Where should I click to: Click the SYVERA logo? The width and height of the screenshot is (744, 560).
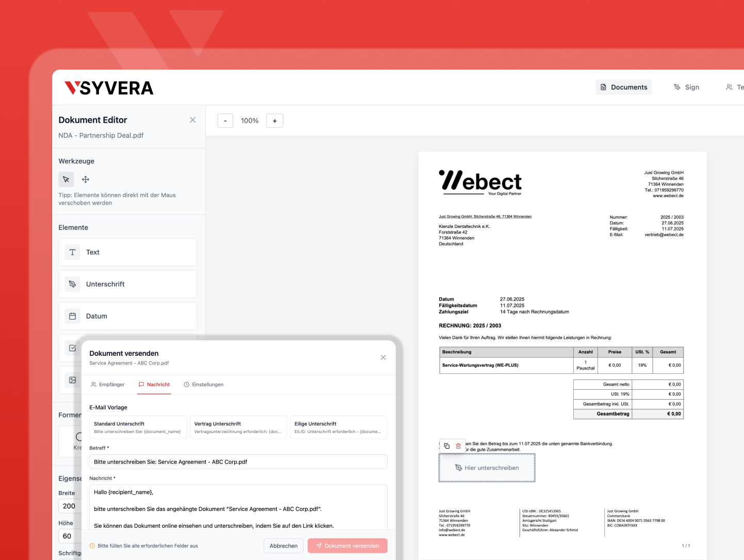click(x=109, y=88)
